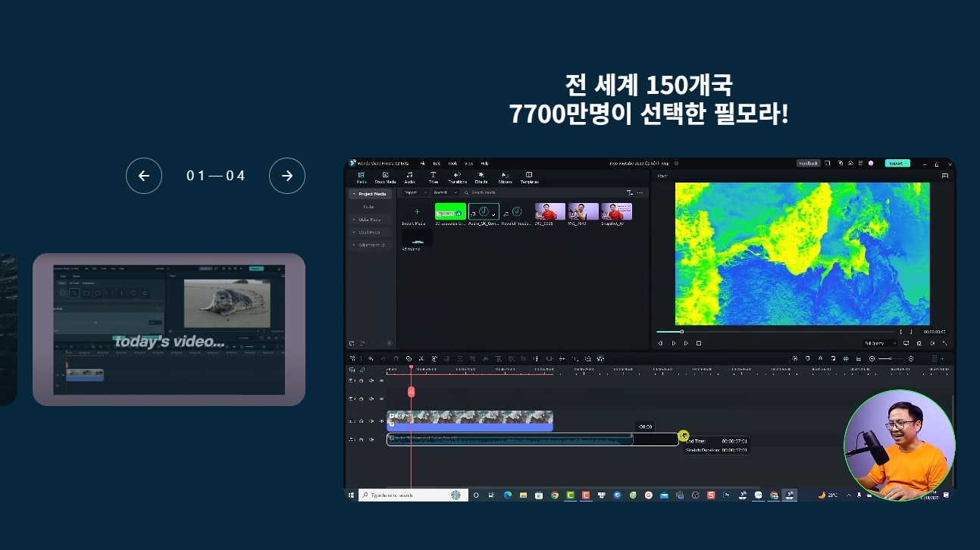Click the preview progress slider
Screen dimensions: 980x550
coord(775,332)
